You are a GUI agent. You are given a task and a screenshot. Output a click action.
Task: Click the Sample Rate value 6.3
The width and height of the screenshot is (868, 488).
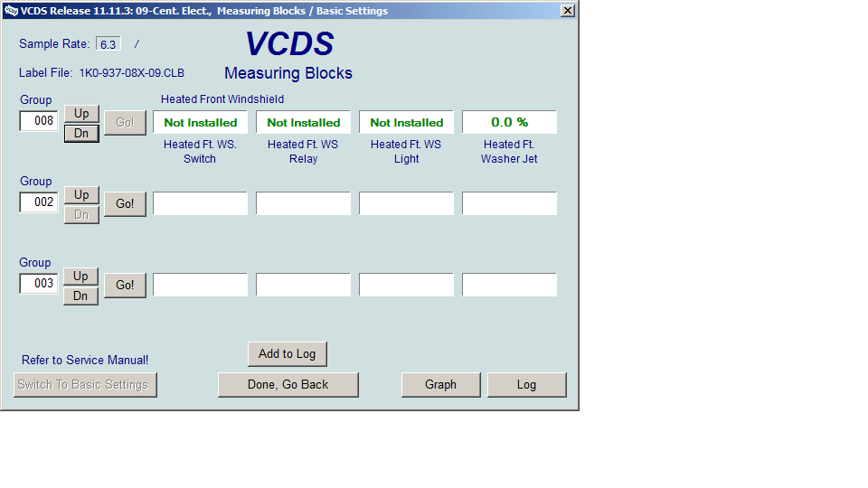(x=108, y=44)
